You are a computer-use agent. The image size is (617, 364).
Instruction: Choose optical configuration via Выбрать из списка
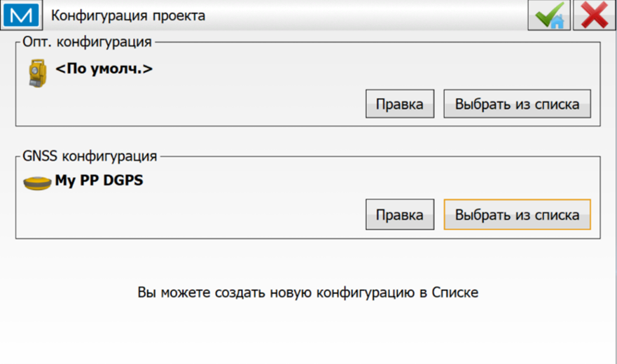coord(517,104)
